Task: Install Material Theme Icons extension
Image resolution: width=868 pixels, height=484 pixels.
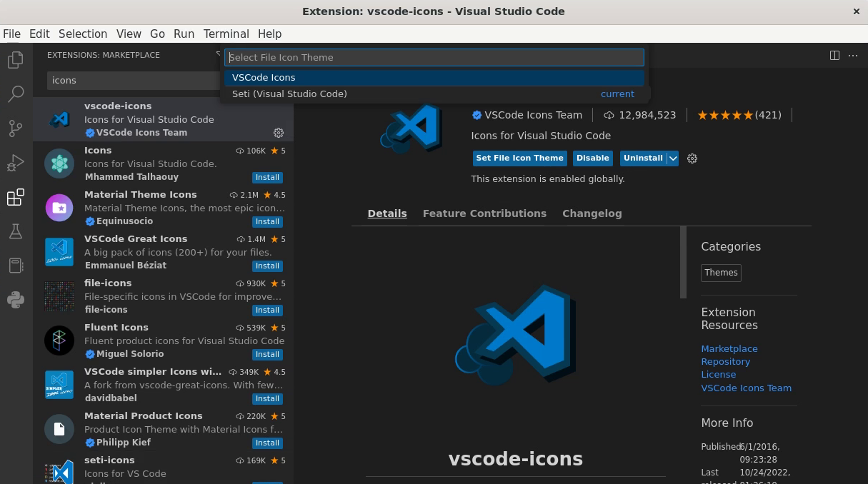Action: 268,222
